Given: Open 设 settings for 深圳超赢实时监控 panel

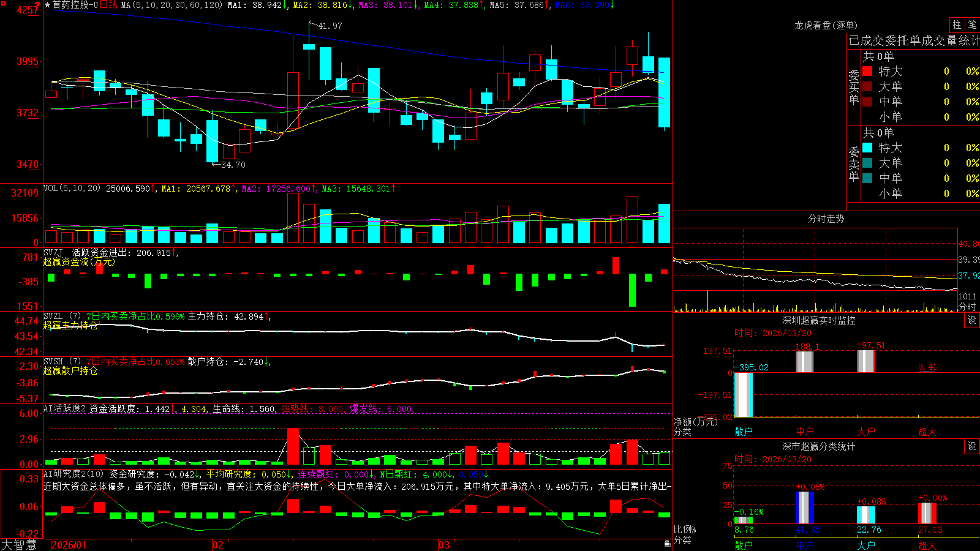Looking at the screenshot, I should 972,320.
